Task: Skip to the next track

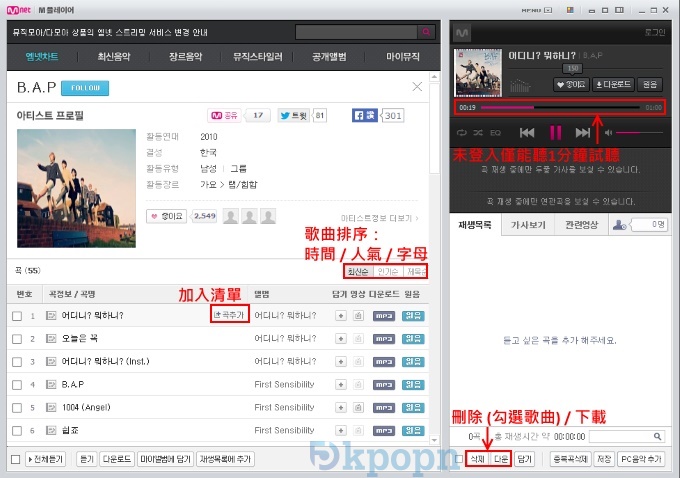Action: point(583,133)
